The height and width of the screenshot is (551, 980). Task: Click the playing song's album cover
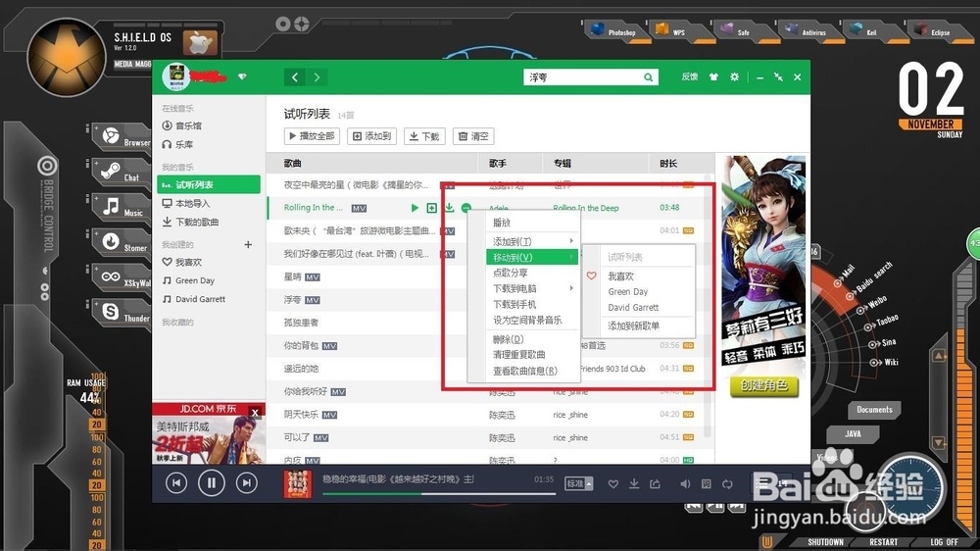298,483
